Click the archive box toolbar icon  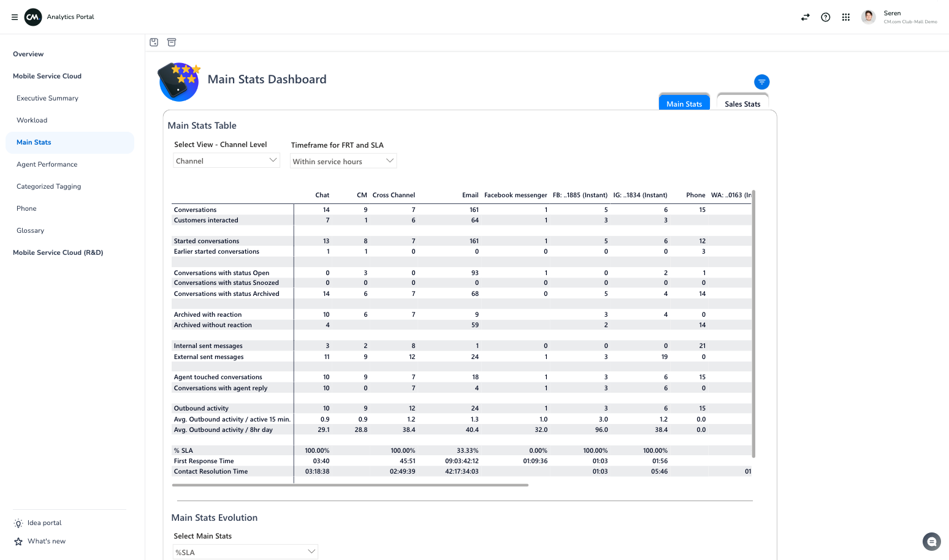172,42
